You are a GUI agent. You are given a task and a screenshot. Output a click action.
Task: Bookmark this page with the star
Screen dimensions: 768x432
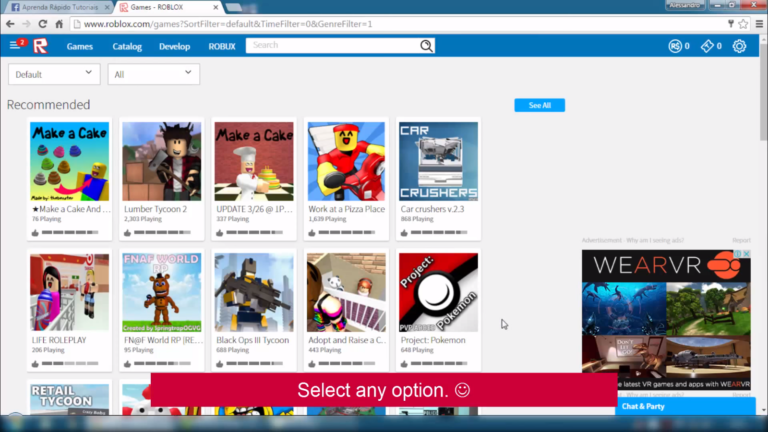click(743, 24)
